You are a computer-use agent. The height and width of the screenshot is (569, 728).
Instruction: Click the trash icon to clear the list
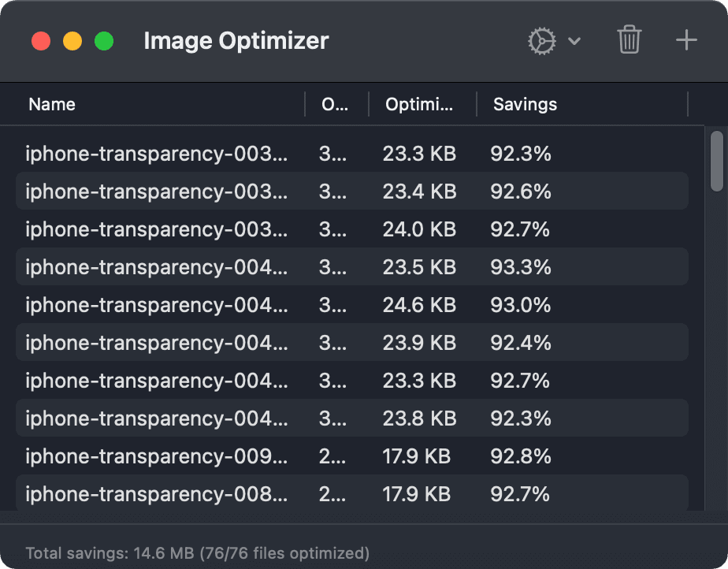click(x=629, y=40)
